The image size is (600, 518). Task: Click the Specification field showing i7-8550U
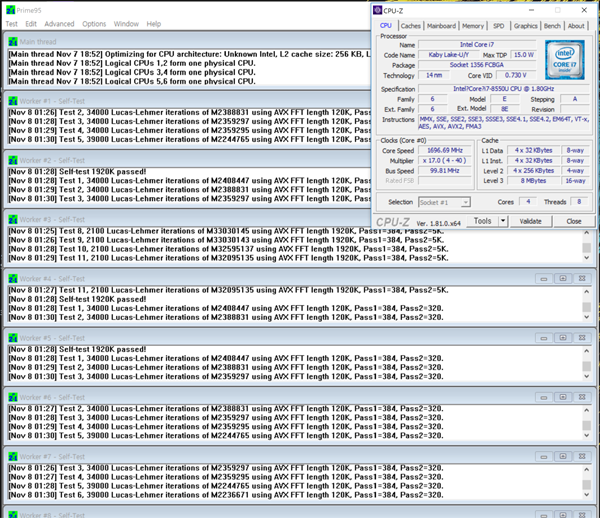(x=504, y=89)
